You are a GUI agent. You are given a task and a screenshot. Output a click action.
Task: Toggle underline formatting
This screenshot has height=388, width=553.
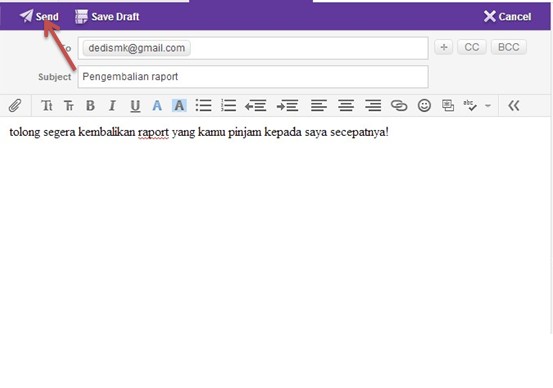(135, 106)
